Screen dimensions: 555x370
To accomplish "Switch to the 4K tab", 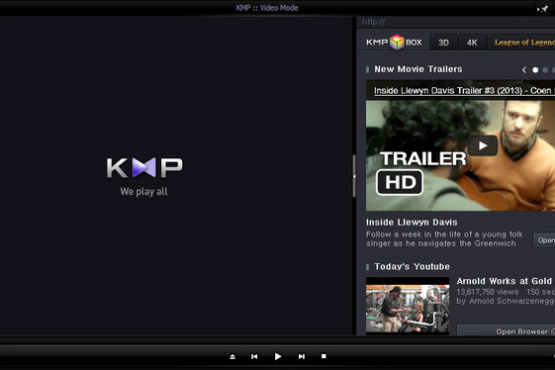I will tap(472, 43).
